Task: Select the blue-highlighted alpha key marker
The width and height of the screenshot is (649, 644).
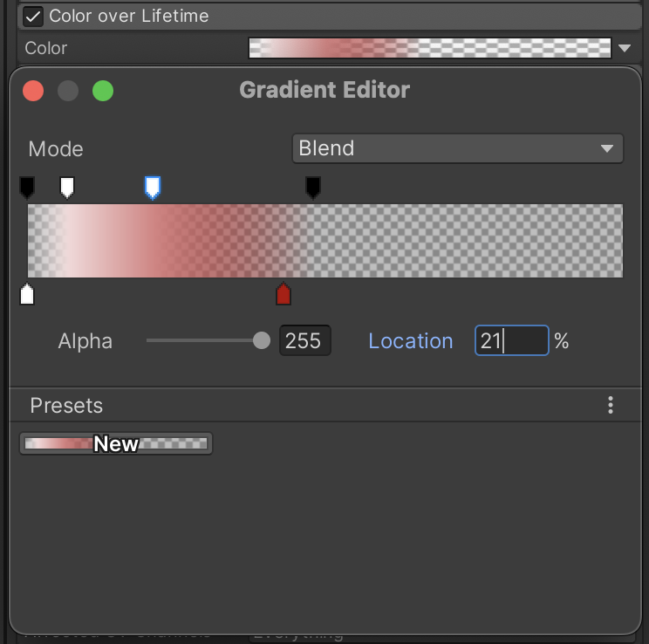Action: tap(152, 186)
